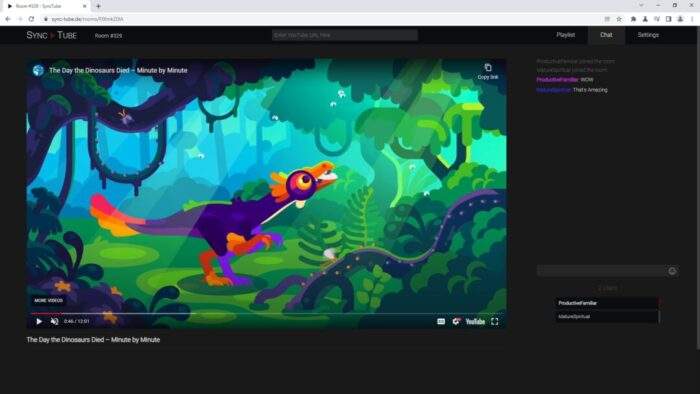Enter fullscreen mode in the player

click(x=495, y=321)
